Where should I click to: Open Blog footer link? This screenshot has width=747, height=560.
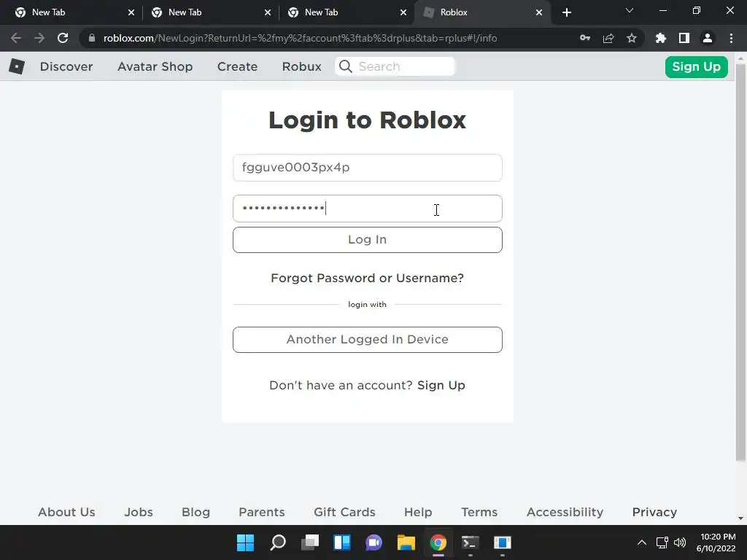tap(196, 512)
